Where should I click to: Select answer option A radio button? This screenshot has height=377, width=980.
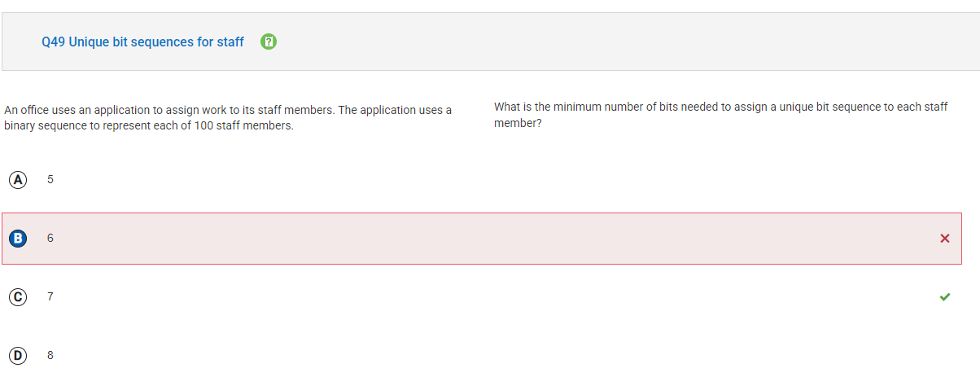[18, 179]
